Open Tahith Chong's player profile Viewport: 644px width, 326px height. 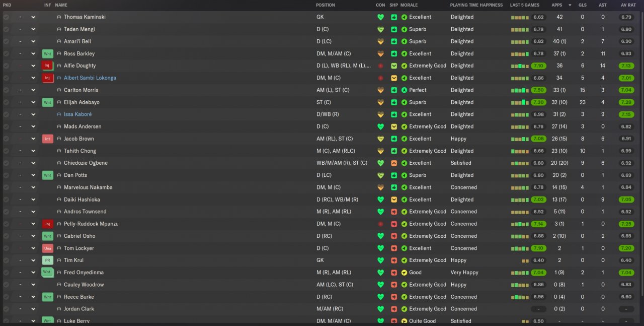point(80,151)
